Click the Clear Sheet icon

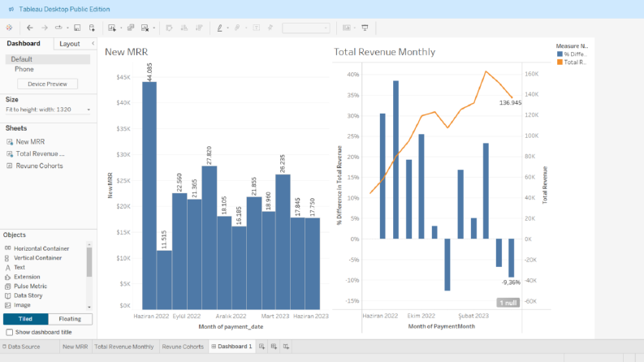(x=145, y=28)
